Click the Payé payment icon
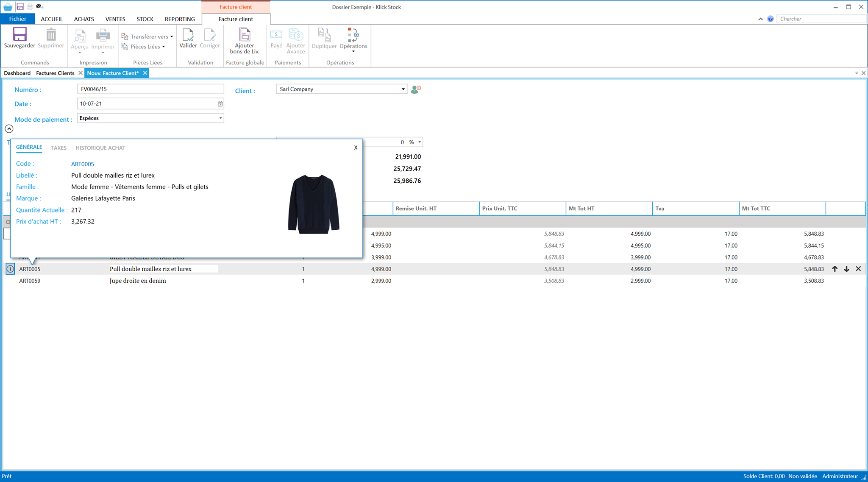868x482 pixels. pyautogui.click(x=276, y=34)
